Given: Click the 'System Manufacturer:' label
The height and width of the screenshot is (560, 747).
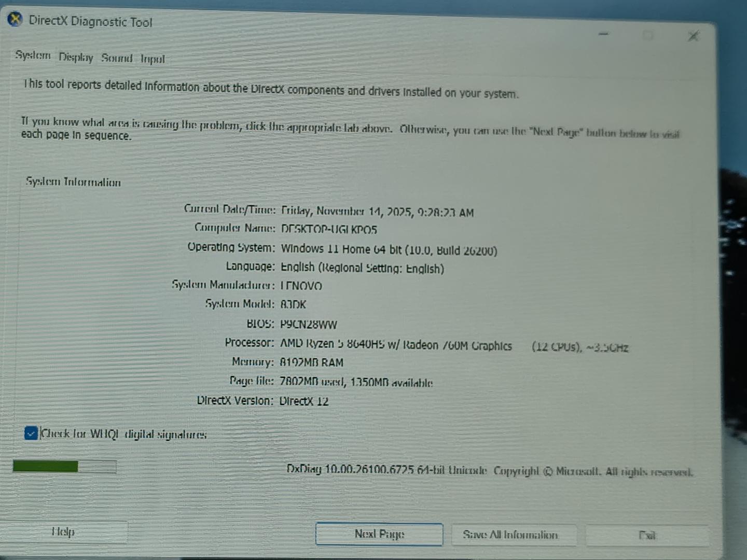Looking at the screenshot, I should pos(224,285).
